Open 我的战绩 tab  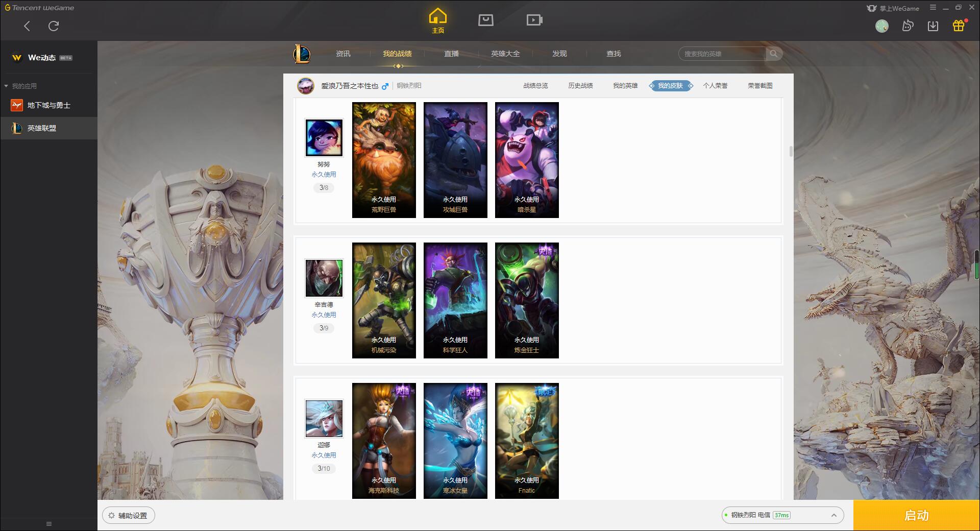(397, 54)
